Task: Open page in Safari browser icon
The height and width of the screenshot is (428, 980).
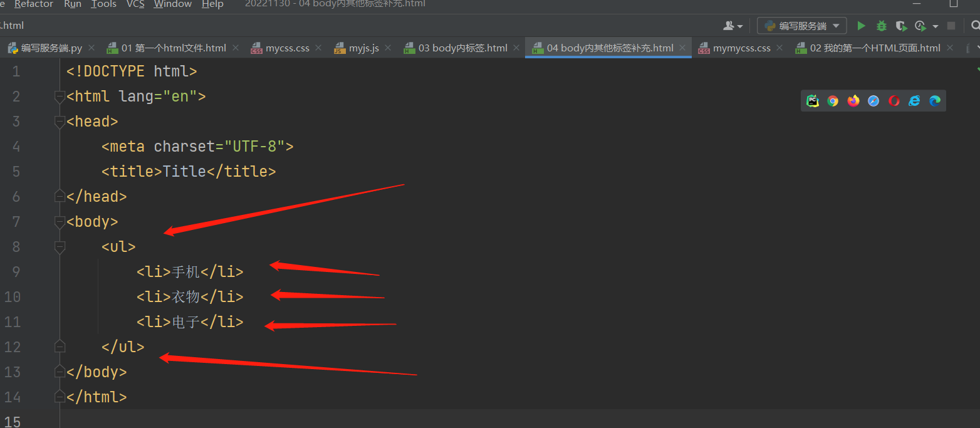Action: [x=873, y=101]
